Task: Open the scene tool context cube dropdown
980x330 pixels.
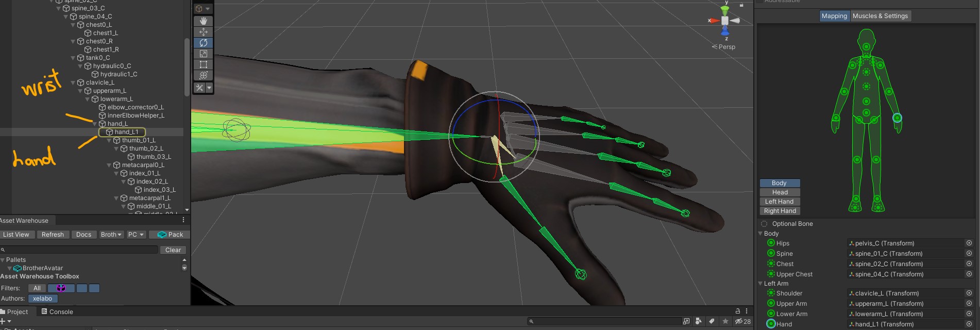Action: (203, 9)
